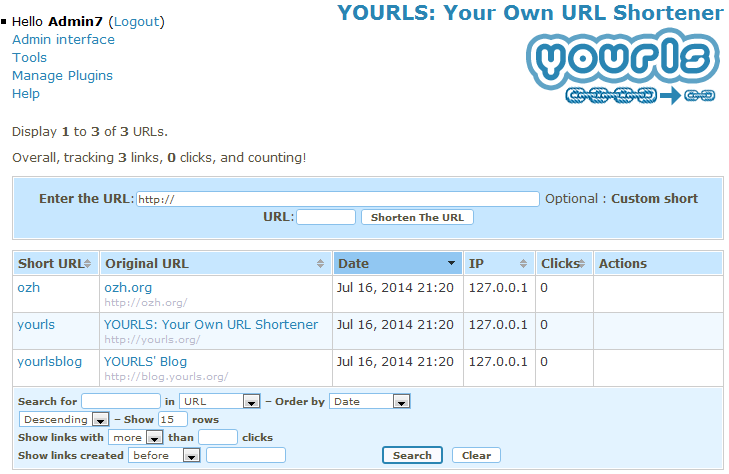The image size is (729, 474).
Task: Click the Search button
Action: (412, 455)
